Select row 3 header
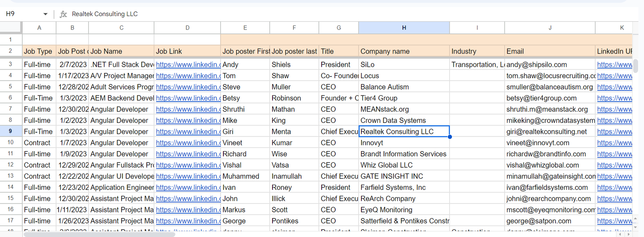The width and height of the screenshot is (644, 237). 10,64
